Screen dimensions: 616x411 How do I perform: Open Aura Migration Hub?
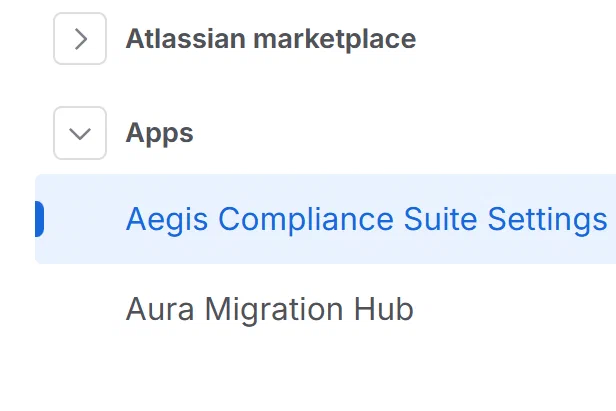[270, 309]
